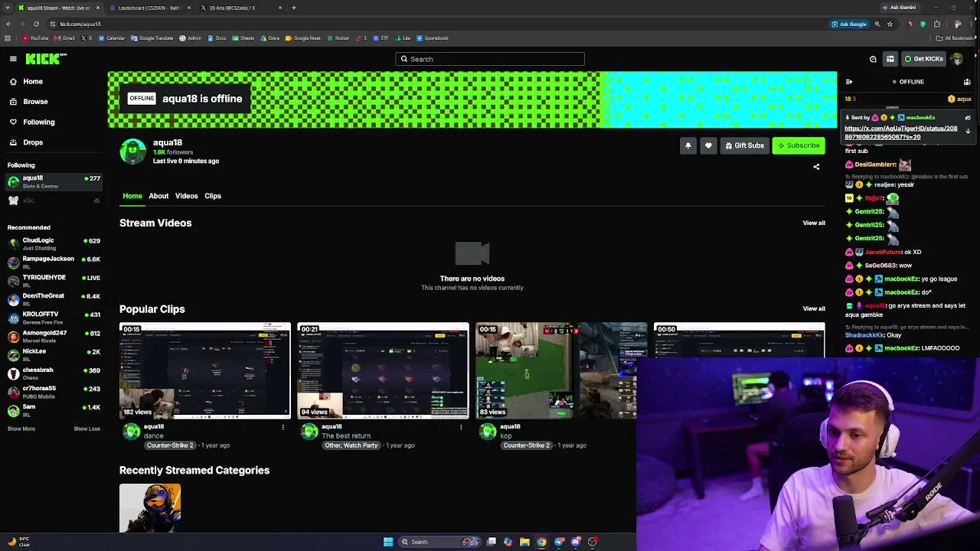
Task: Open the Kick hamburger sidebar menu
Action: coord(13,59)
